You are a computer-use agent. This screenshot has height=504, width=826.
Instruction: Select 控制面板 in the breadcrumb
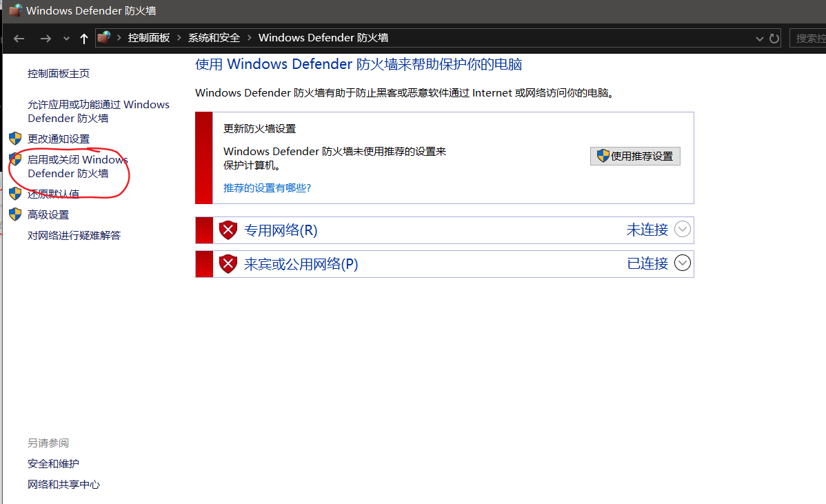pyautogui.click(x=149, y=38)
